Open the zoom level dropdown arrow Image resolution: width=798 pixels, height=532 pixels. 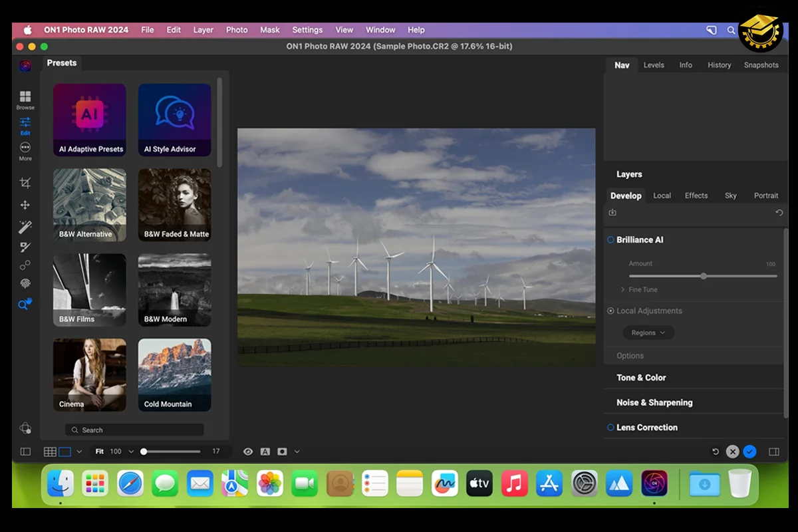point(131,452)
